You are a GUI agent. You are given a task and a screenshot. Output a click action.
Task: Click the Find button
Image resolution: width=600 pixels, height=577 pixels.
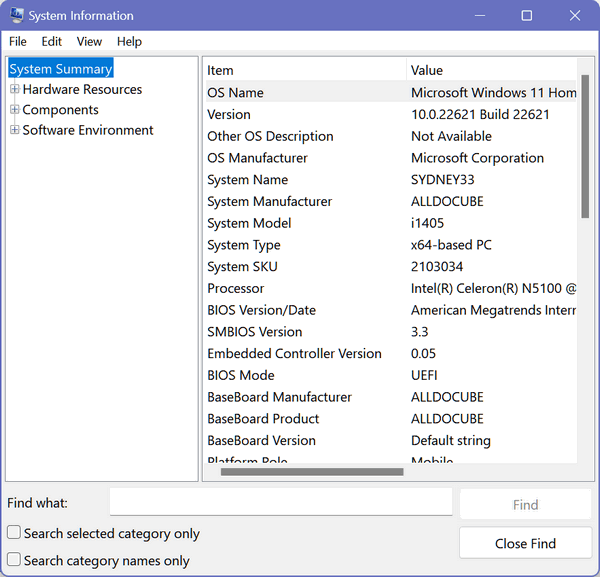coord(525,505)
